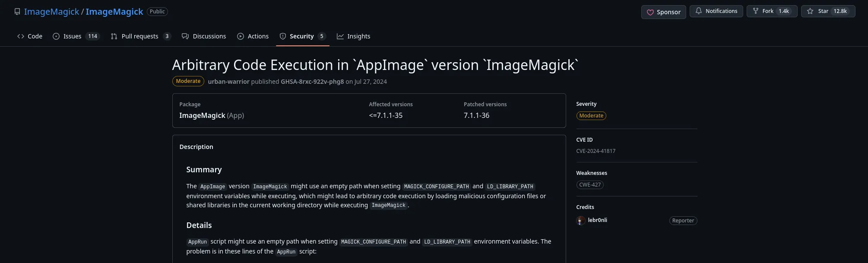
Task: Click the Actions play icon
Action: point(241,36)
